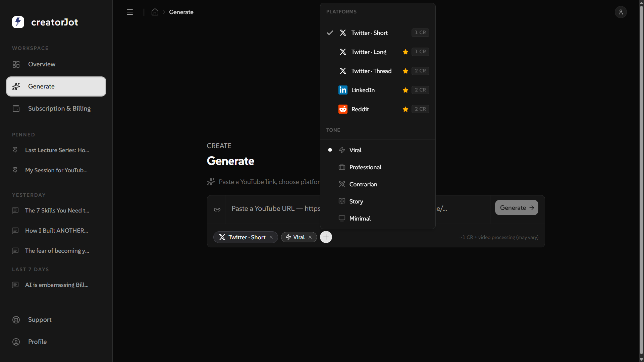Click the link icon in the URL field
The height and width of the screenshot is (362, 644).
pyautogui.click(x=217, y=209)
